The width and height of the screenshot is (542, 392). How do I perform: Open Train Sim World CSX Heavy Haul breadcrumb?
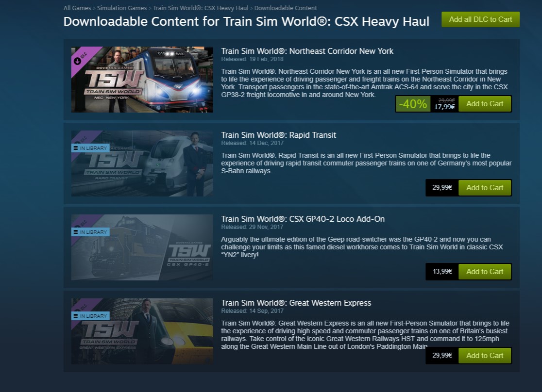pyautogui.click(x=201, y=8)
